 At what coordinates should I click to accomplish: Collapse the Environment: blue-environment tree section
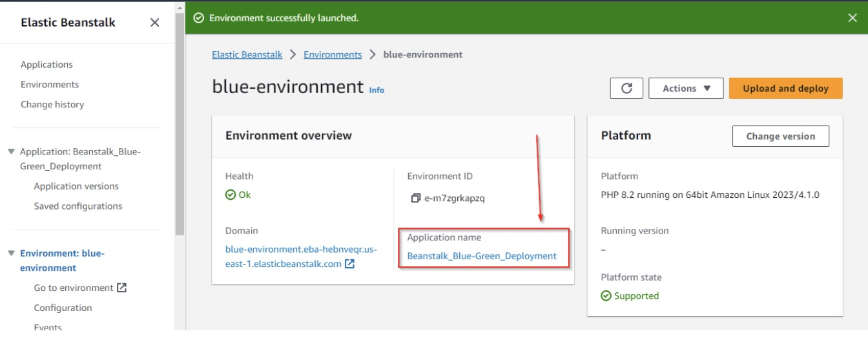tap(11, 253)
